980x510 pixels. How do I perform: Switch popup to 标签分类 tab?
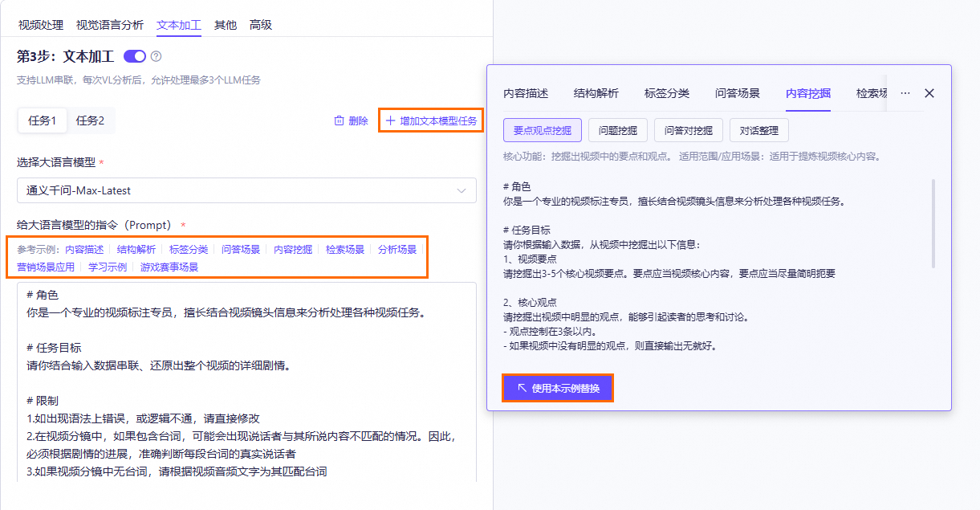pos(667,93)
